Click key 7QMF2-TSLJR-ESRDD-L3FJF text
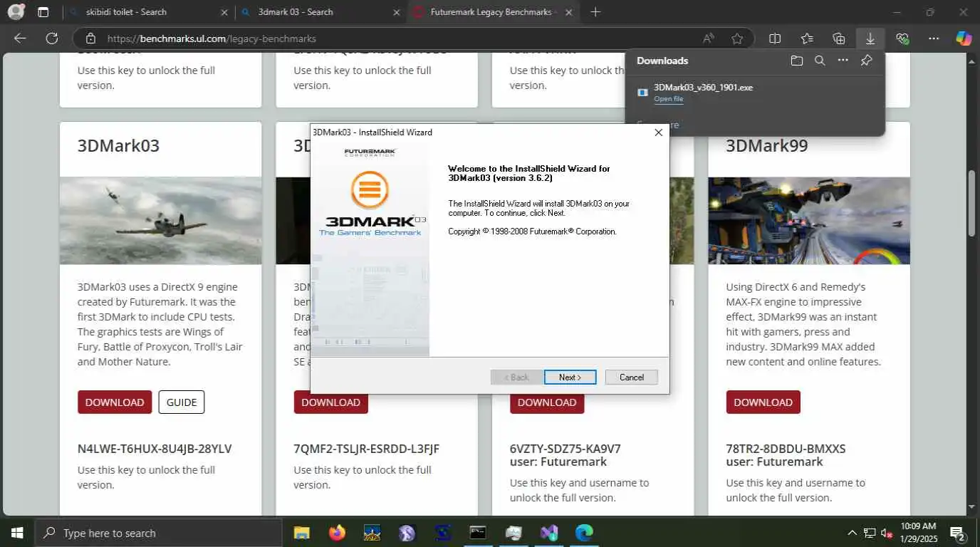The height and width of the screenshot is (547, 980). point(367,449)
